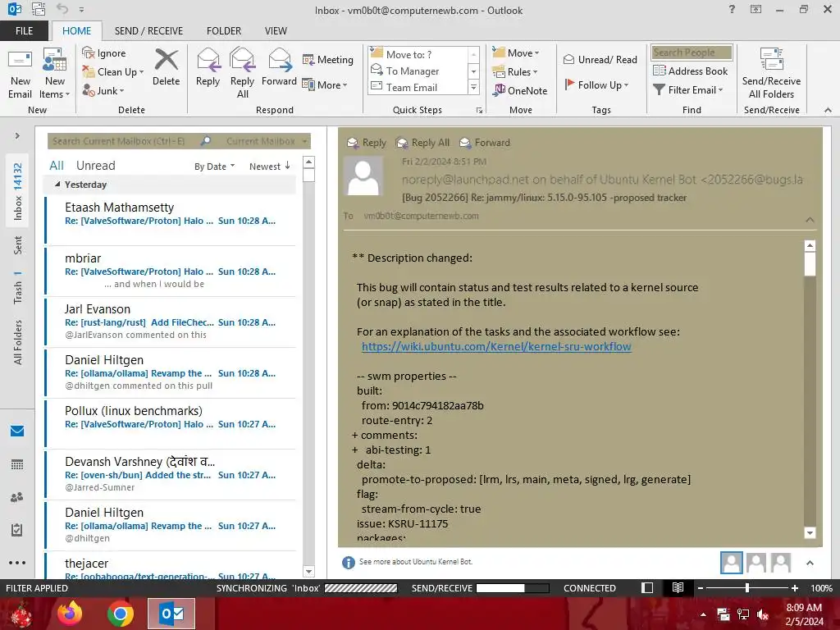This screenshot has height=630, width=840.
Task: Open the kernel-sru-workflow wiki link
Action: [x=496, y=347]
